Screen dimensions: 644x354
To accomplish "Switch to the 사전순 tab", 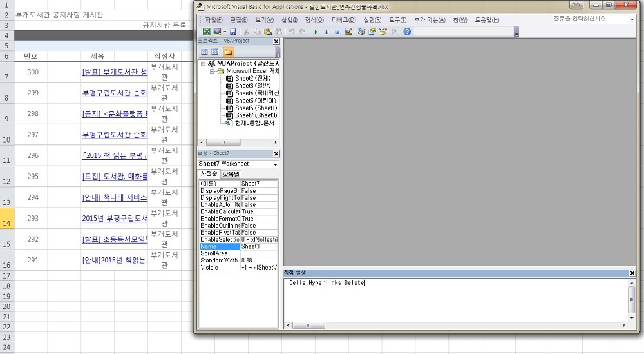I will pos(209,174).
